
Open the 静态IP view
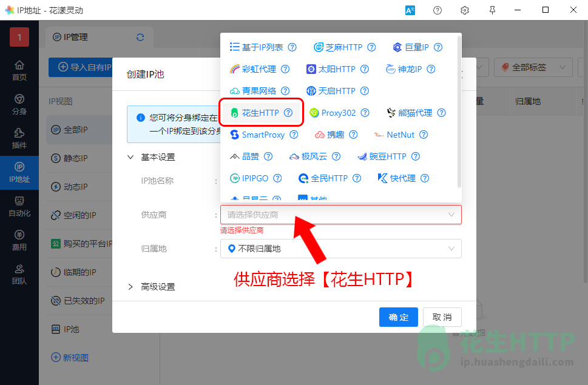pyautogui.click(x=79, y=158)
